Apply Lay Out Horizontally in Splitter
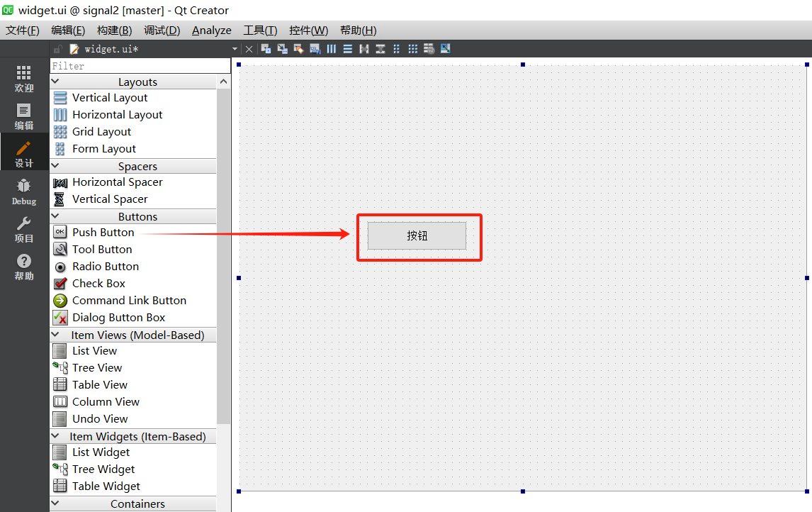812x512 pixels. [364, 49]
